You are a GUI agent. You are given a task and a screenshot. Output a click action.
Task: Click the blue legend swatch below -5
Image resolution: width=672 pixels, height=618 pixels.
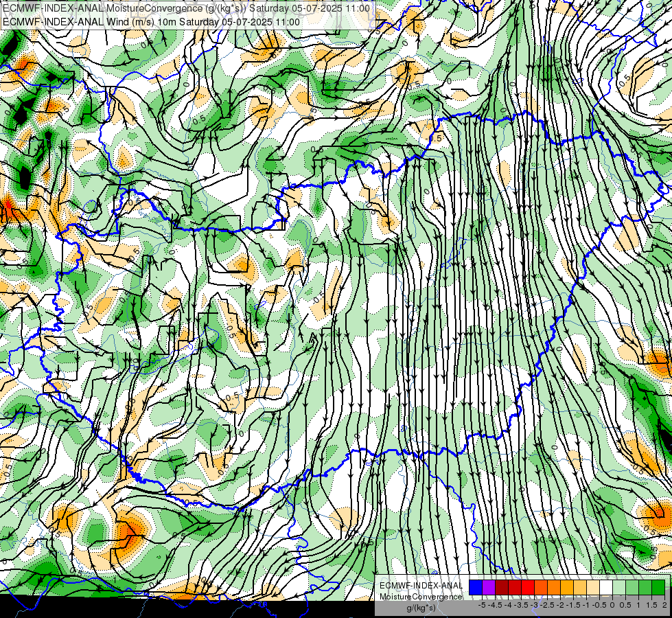click(476, 587)
